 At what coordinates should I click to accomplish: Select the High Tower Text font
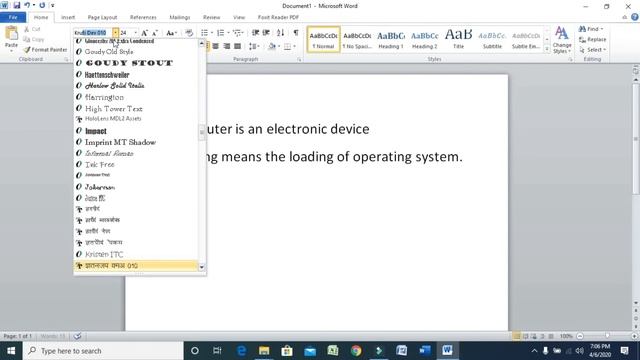(136, 109)
